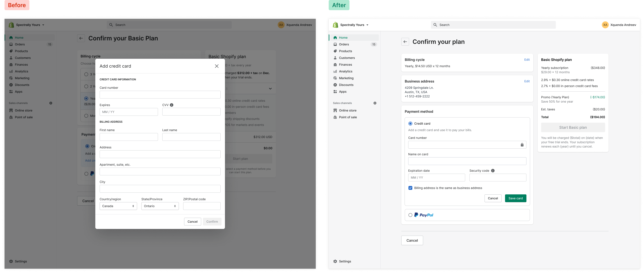Select the PayPal radio button in After panel

[x=410, y=215]
